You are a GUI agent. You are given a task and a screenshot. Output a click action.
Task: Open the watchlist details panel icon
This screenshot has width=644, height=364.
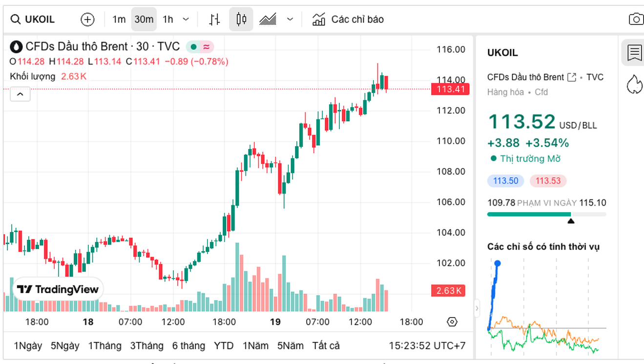coord(634,53)
